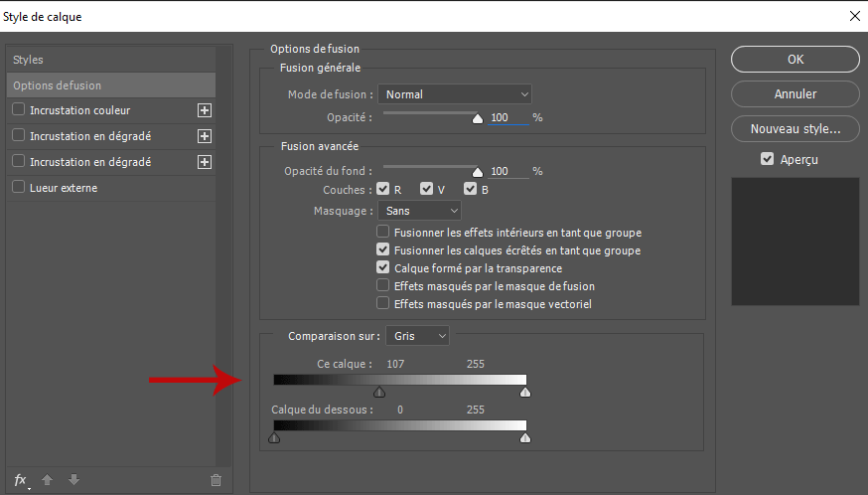868x495 pixels.
Task: Select the Styles entry at list top
Action: click(109, 60)
